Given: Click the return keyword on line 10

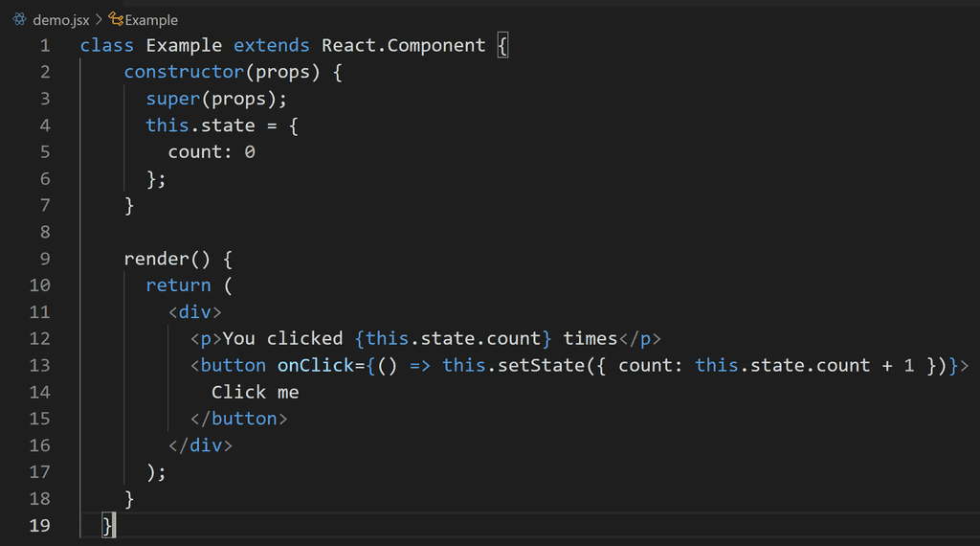Looking at the screenshot, I should (178, 285).
